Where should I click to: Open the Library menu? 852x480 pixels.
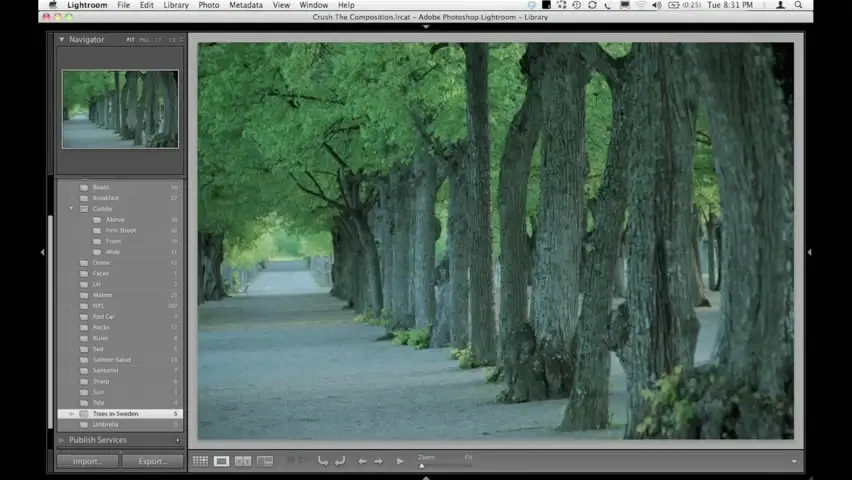click(176, 5)
